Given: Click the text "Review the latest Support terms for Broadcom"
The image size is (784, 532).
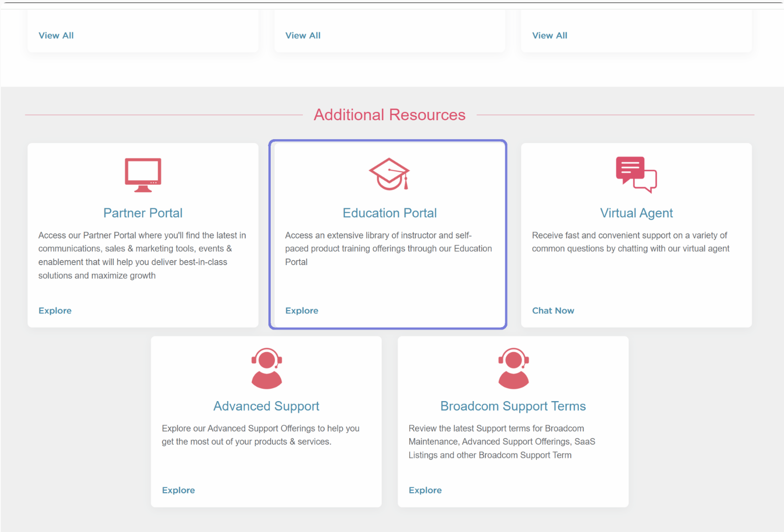Looking at the screenshot, I should coord(497,428).
